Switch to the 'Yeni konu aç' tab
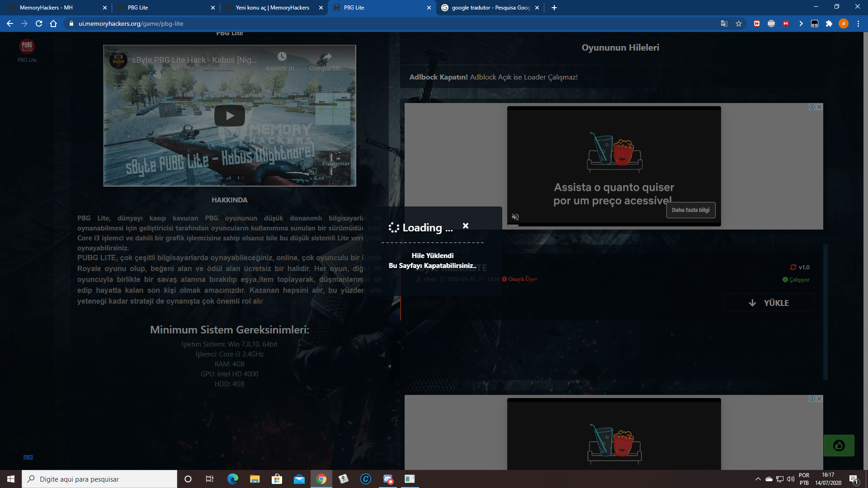This screenshot has width=868, height=488. [x=273, y=8]
